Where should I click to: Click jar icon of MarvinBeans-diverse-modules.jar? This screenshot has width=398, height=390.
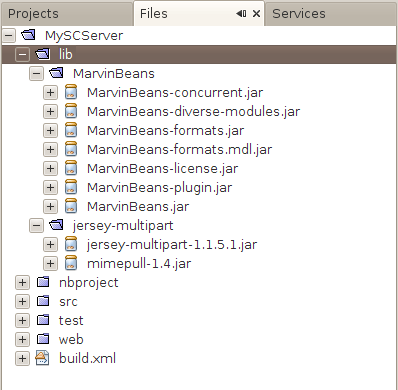71,111
